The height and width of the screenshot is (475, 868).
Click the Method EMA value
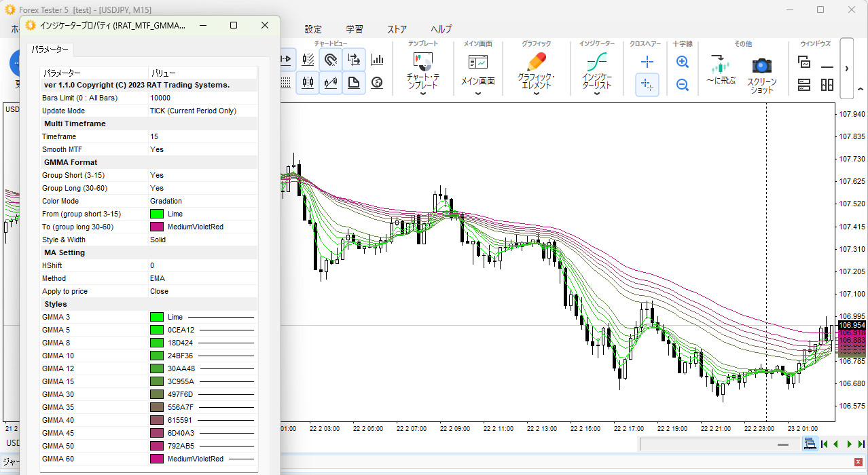158,278
